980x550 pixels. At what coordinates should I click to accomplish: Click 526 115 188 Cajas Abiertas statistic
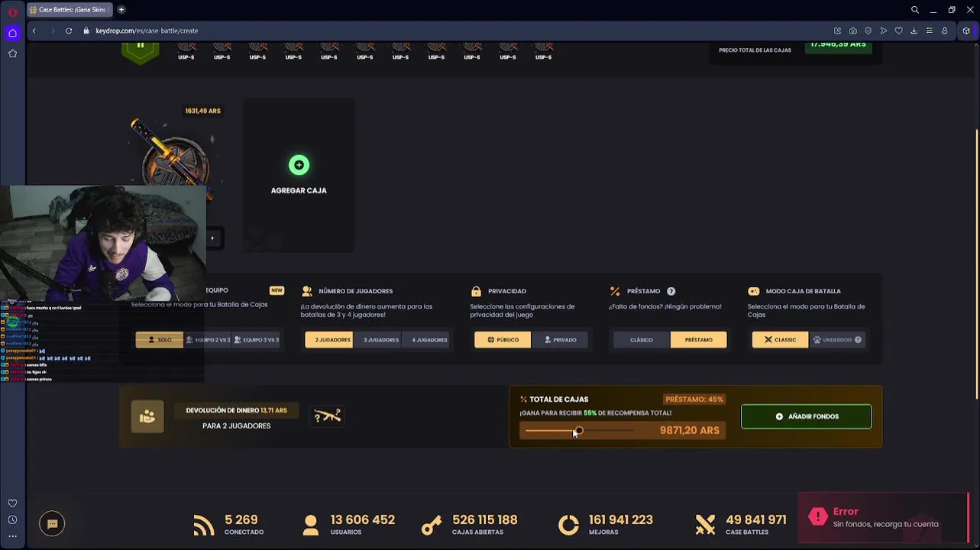[x=469, y=524]
